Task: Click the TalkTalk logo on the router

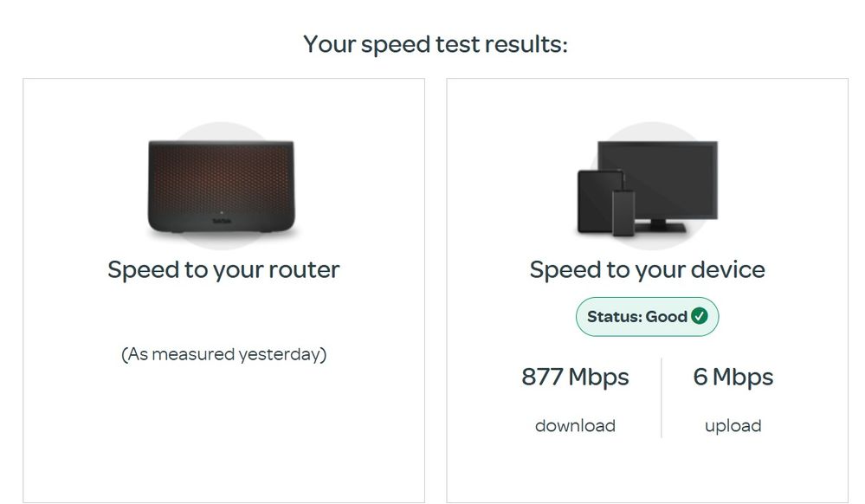Action: (222, 221)
